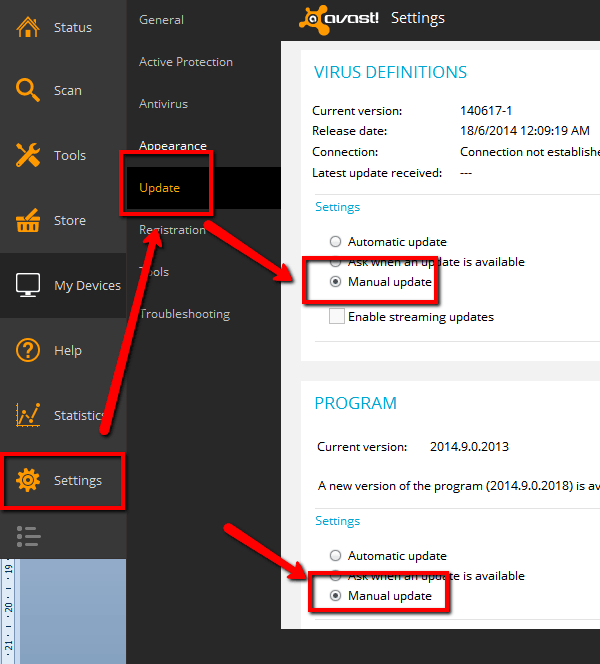
Task: Open the Status sidebar label
Action: click(x=73, y=28)
